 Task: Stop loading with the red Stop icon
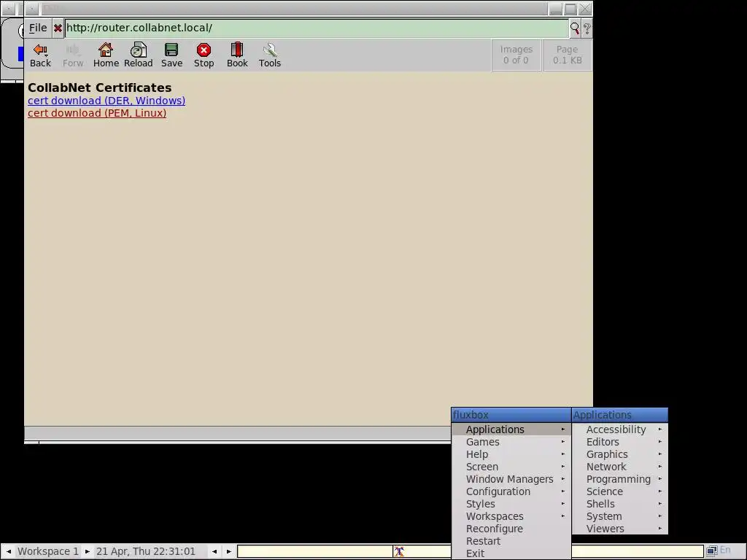point(204,55)
